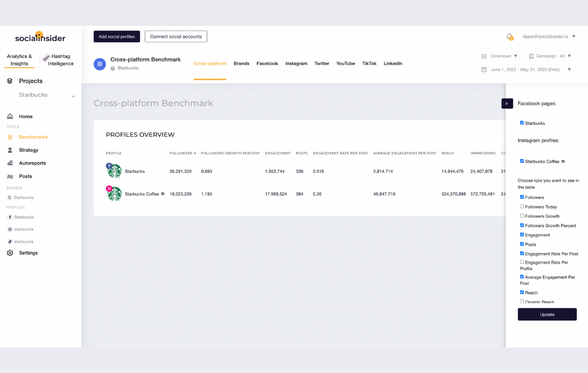Switch to the Facebook tab
588x373 pixels.
pyautogui.click(x=267, y=63)
